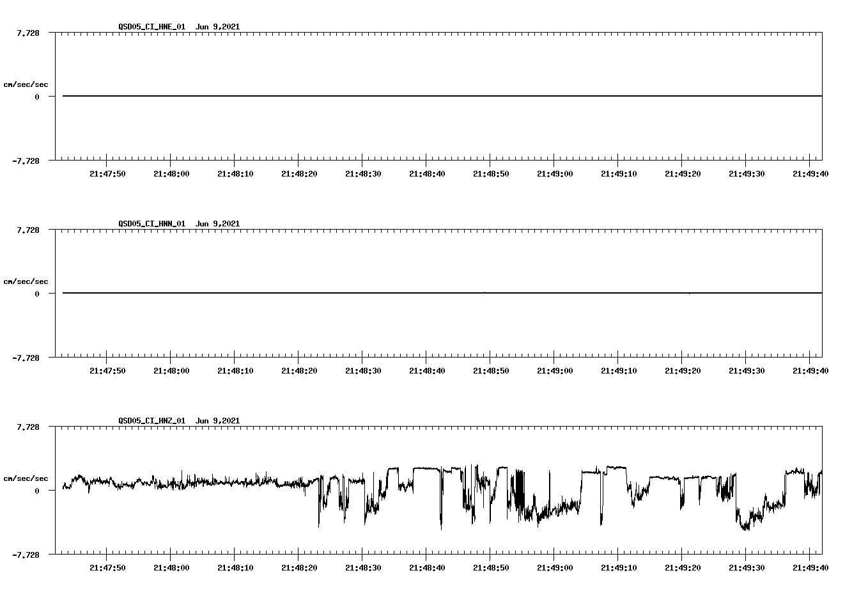Click the 21:48:40 time label under HNZ plot
The height and width of the screenshot is (591, 868).
427,568
